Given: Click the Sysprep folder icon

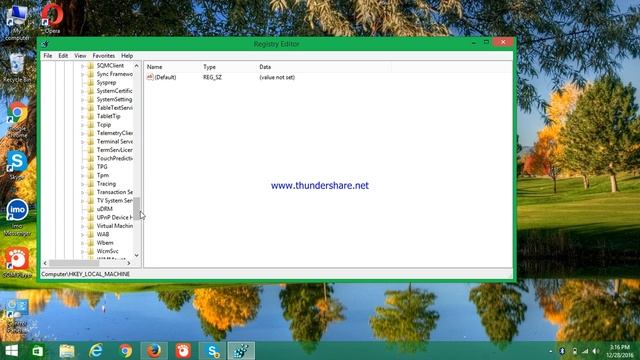Looking at the screenshot, I should (x=91, y=82).
